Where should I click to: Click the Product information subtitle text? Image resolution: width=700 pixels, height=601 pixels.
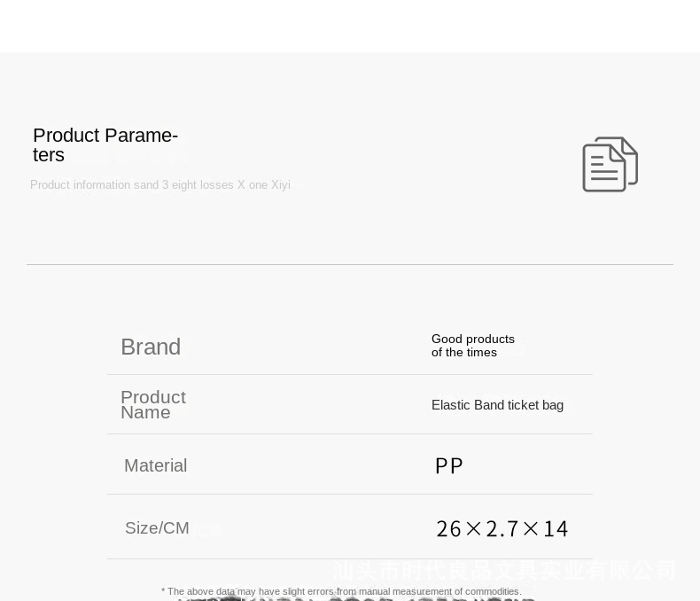(160, 185)
